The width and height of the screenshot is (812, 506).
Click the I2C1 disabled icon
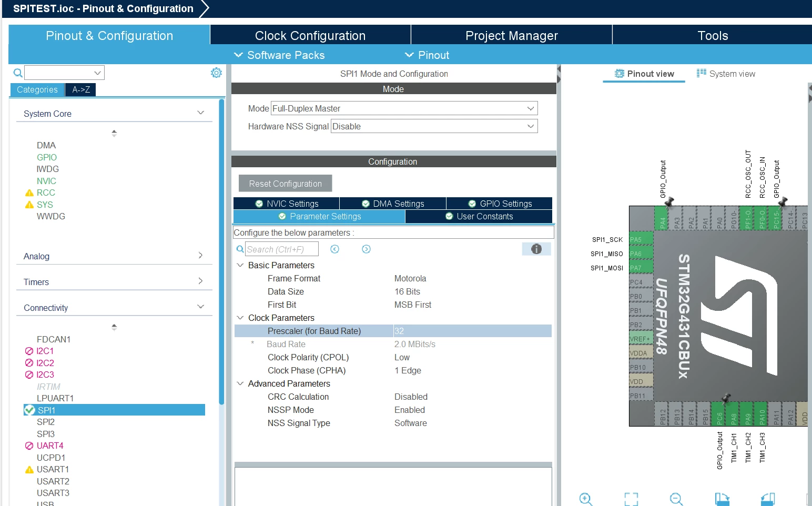point(29,351)
